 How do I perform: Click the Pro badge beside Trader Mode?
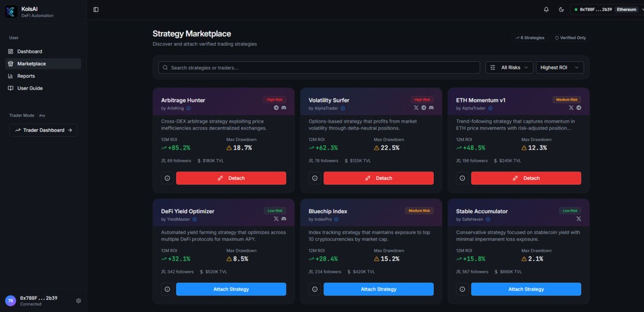click(42, 115)
